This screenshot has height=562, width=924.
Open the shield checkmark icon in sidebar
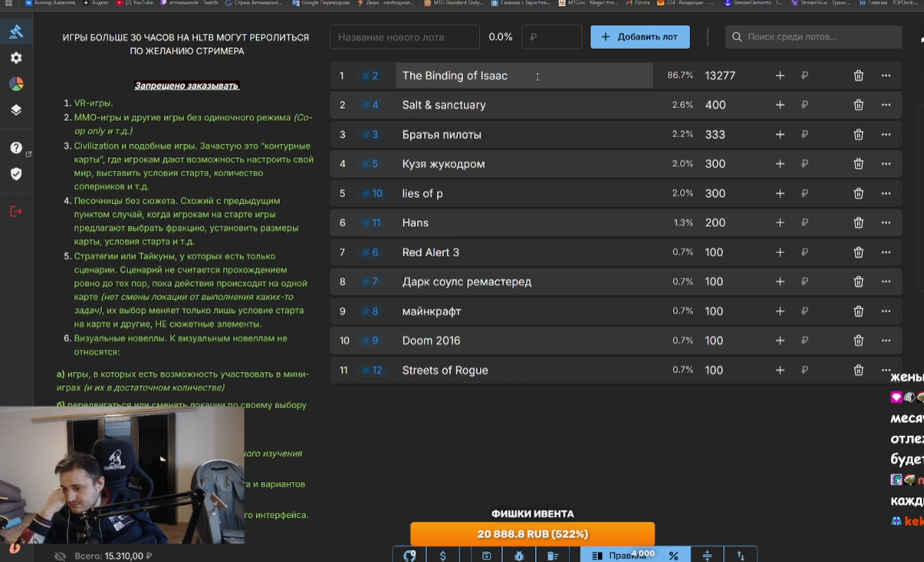coord(16,174)
